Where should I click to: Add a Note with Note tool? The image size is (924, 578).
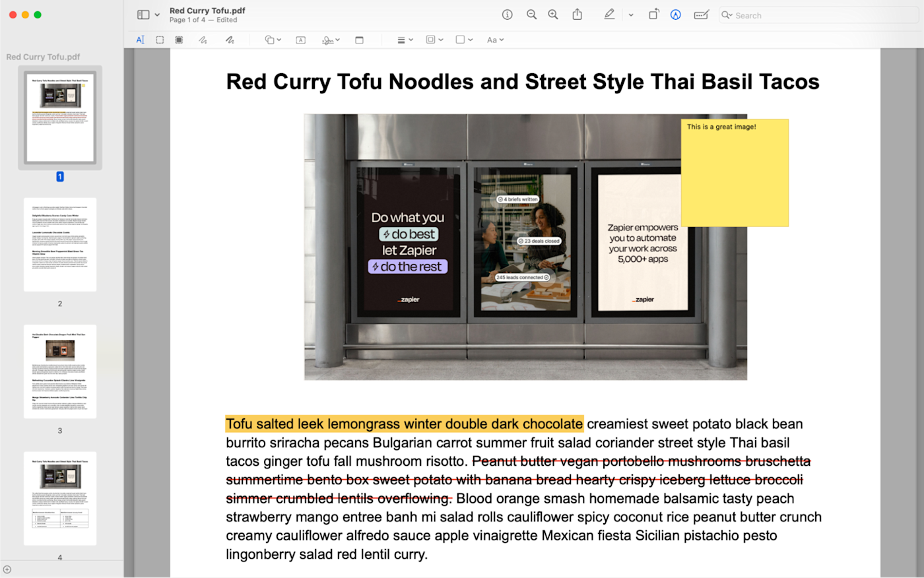[x=359, y=40]
